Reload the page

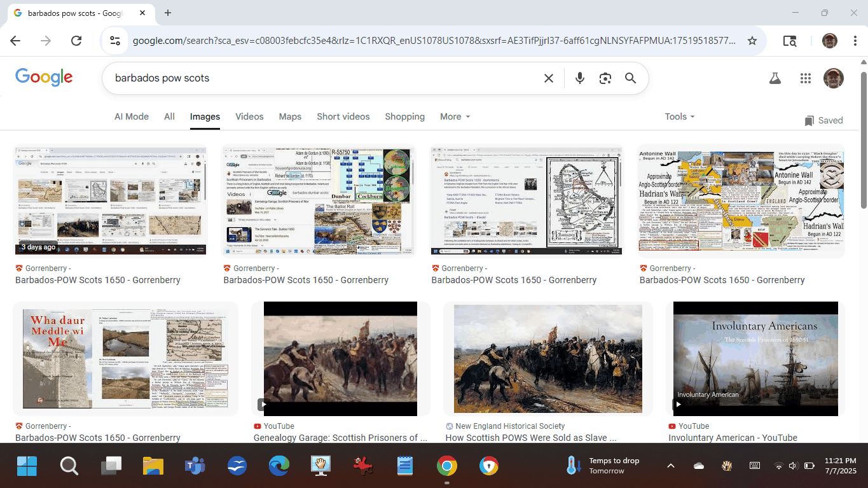pos(76,41)
